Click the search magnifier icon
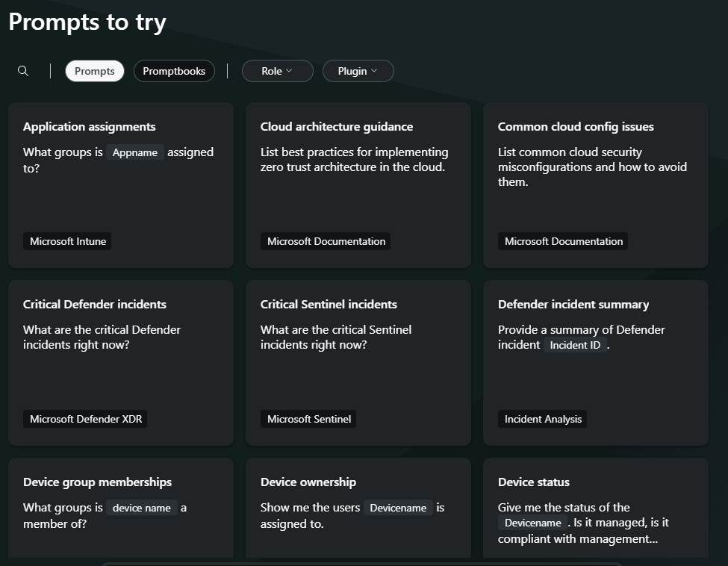728x566 pixels. click(22, 71)
